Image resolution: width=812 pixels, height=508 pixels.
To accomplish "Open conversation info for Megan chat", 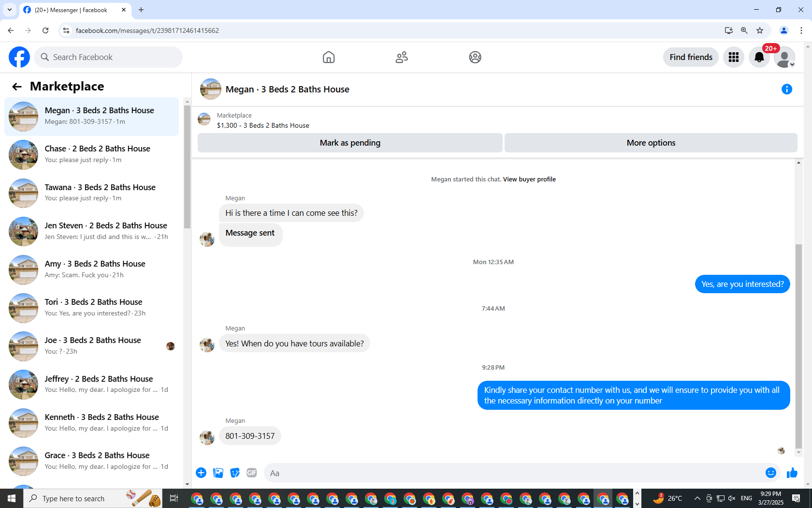I will point(787,89).
